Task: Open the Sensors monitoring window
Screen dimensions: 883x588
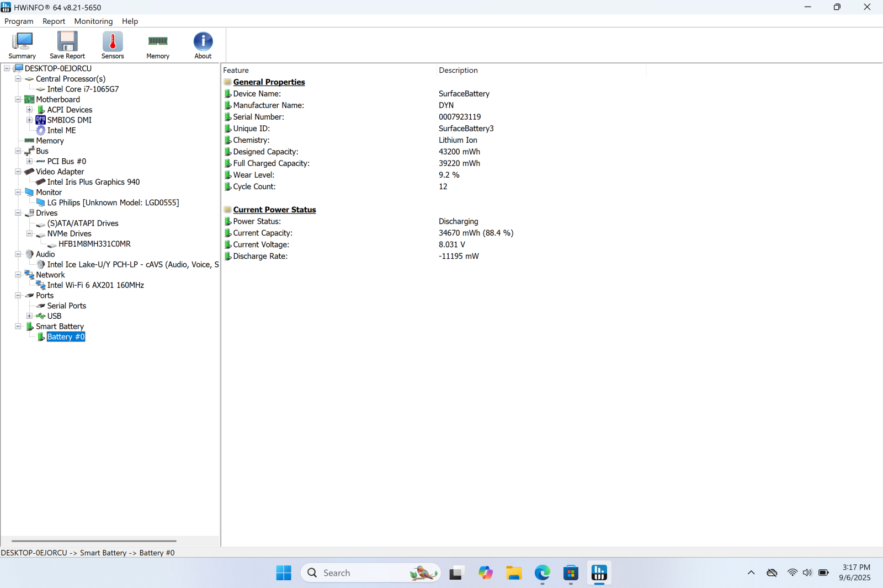Action: 112,45
